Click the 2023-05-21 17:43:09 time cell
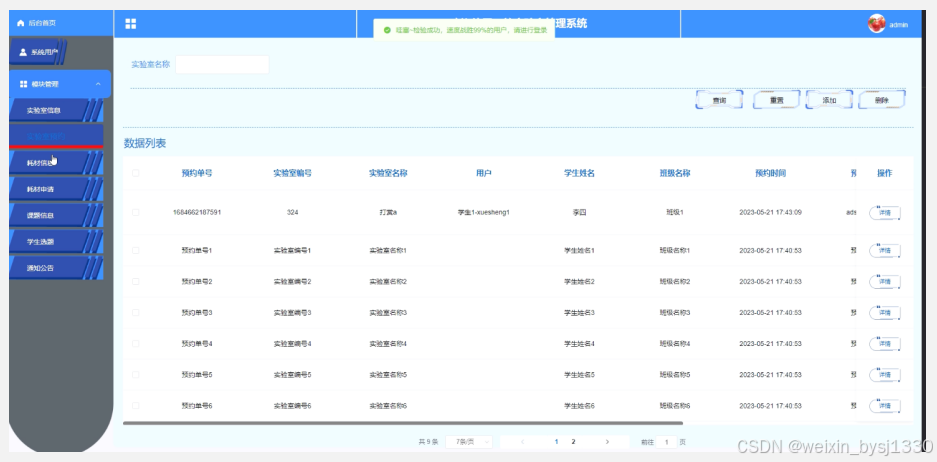937x462 pixels. click(770, 212)
